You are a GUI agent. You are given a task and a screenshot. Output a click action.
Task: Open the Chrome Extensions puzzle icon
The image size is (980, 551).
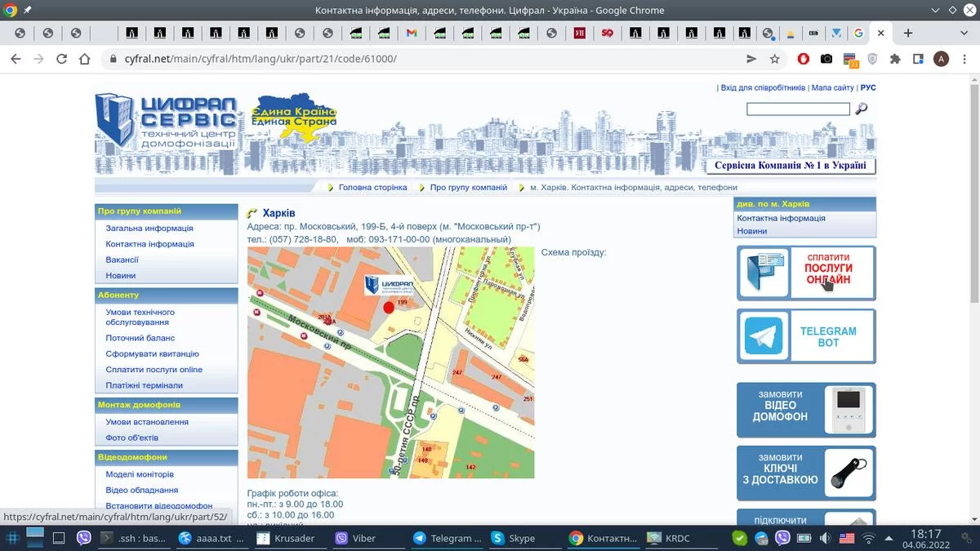[x=895, y=59]
